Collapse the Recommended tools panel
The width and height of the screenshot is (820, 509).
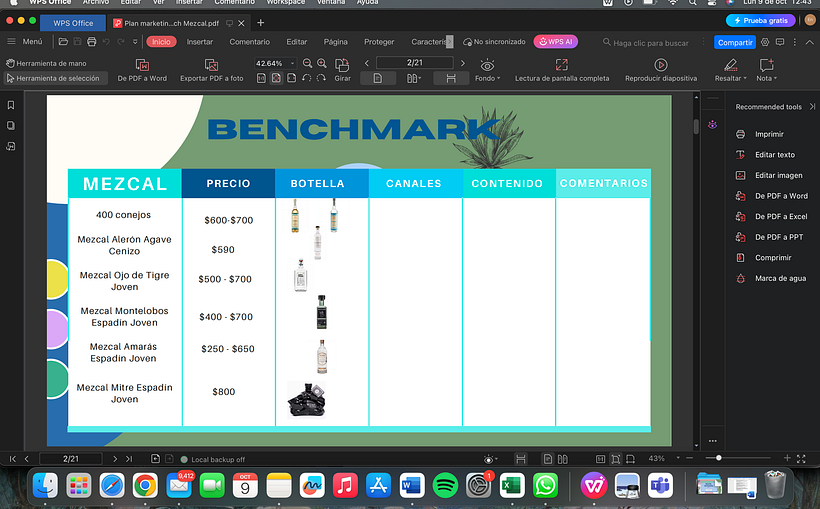tap(812, 106)
